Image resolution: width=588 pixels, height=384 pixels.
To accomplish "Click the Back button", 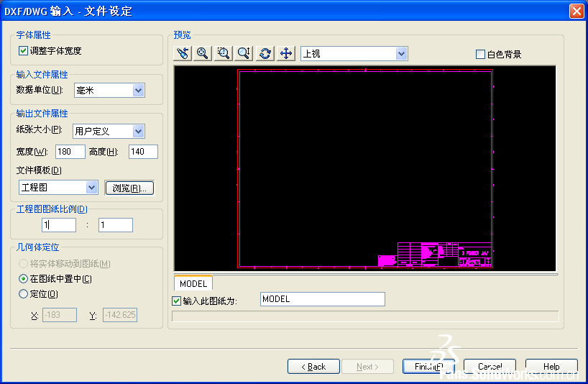I will [x=313, y=367].
